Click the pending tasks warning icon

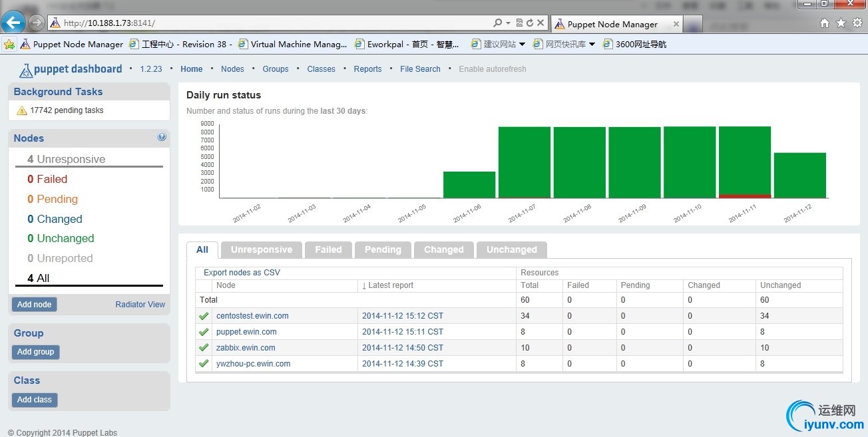pos(22,110)
